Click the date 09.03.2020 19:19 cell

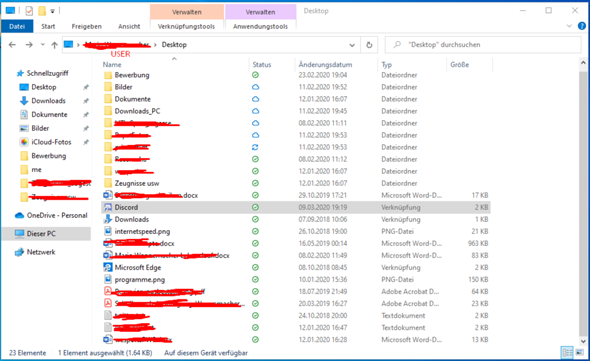pos(323,207)
